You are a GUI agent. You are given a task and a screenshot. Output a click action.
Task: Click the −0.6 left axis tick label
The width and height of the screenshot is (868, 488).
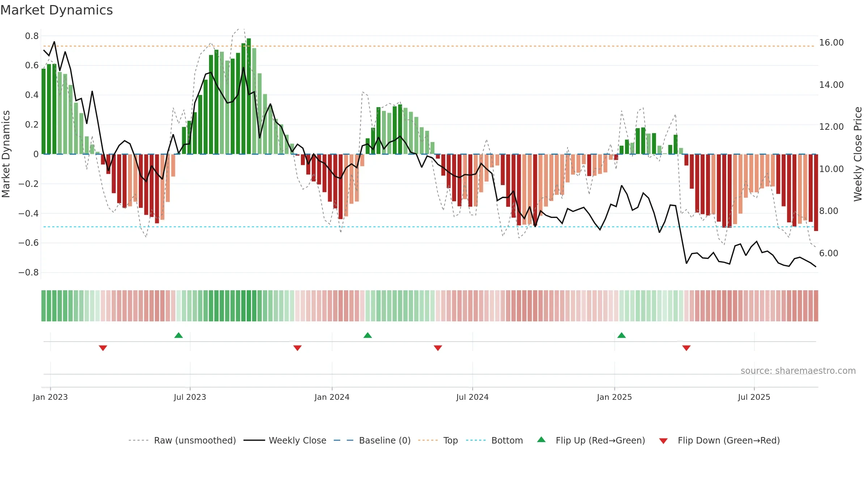29,243
